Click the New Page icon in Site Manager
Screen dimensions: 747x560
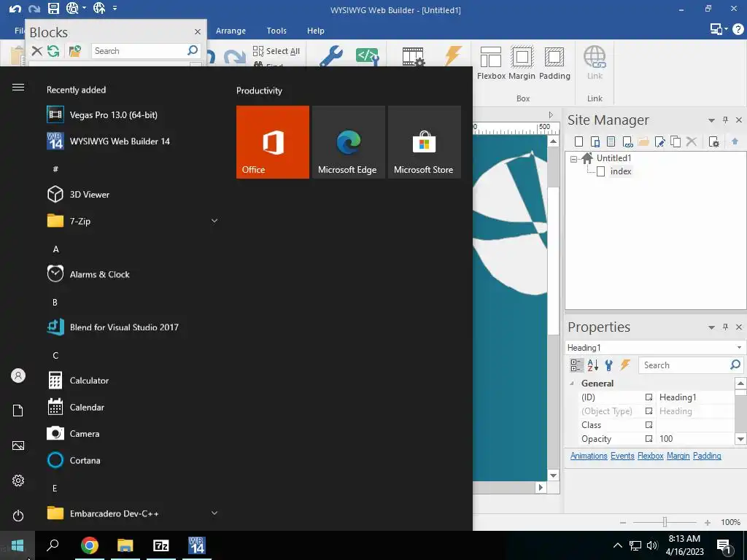578,141
